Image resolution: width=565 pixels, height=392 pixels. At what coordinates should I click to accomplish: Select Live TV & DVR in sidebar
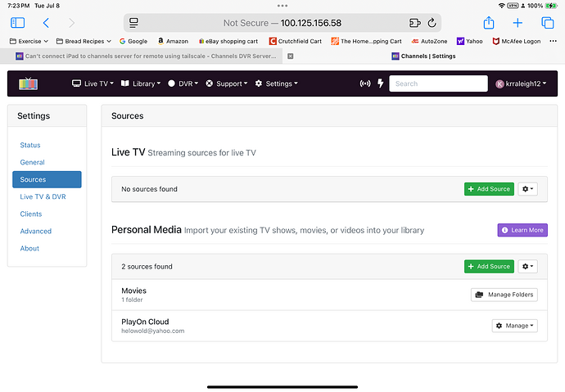(x=43, y=196)
